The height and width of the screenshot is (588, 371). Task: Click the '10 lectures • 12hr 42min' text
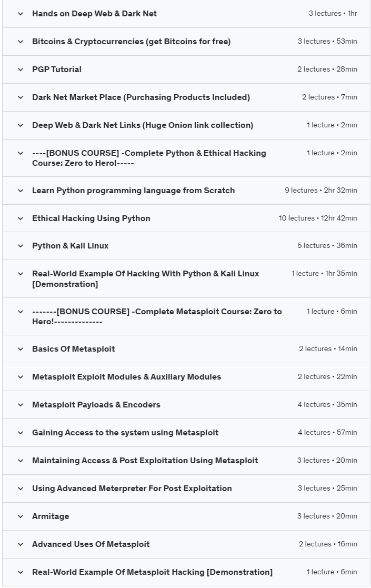click(318, 218)
